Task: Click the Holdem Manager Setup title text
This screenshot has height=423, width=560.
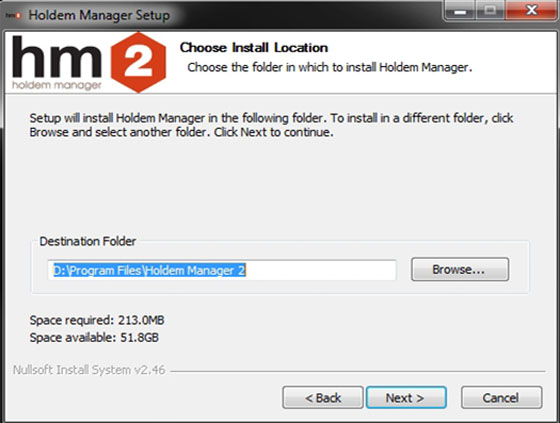Action: pyautogui.click(x=99, y=15)
